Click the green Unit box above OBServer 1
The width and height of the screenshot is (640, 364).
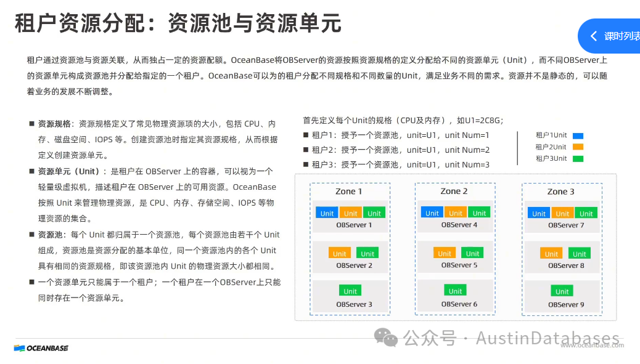pos(374,213)
